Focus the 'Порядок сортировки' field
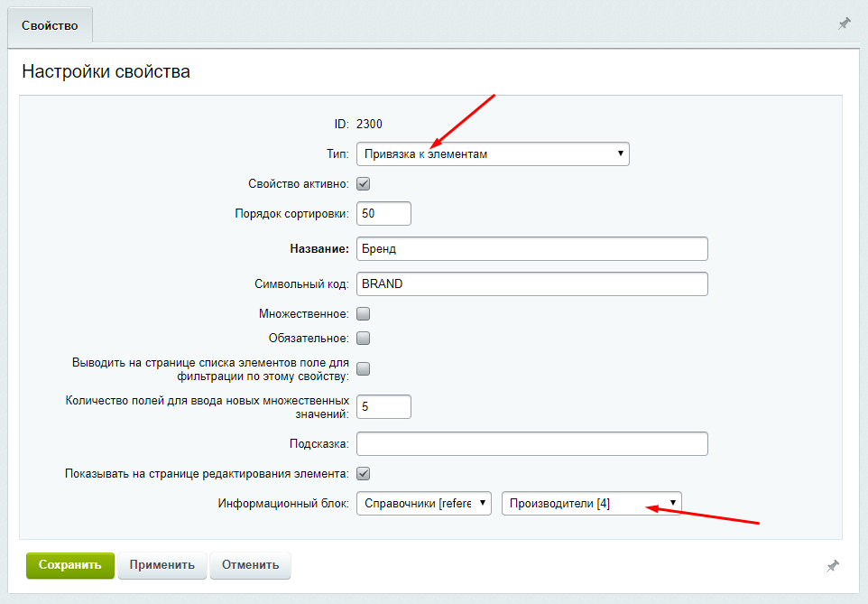868x604 pixels. 383,213
